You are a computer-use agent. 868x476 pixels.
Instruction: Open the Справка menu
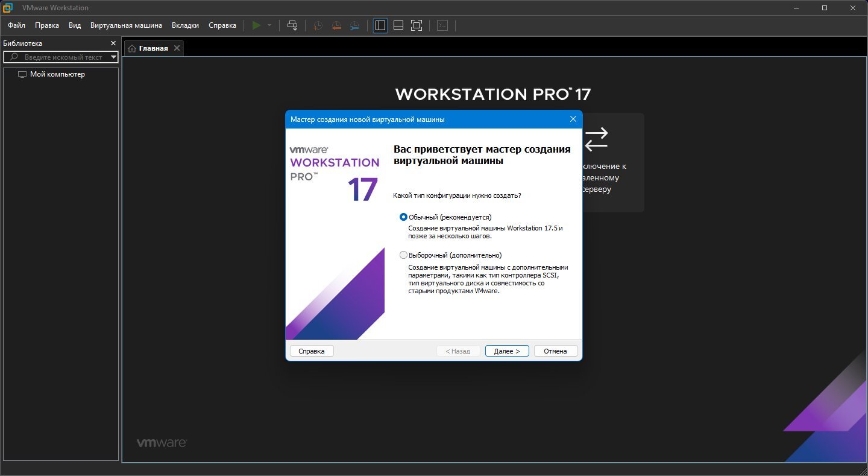[x=222, y=25]
